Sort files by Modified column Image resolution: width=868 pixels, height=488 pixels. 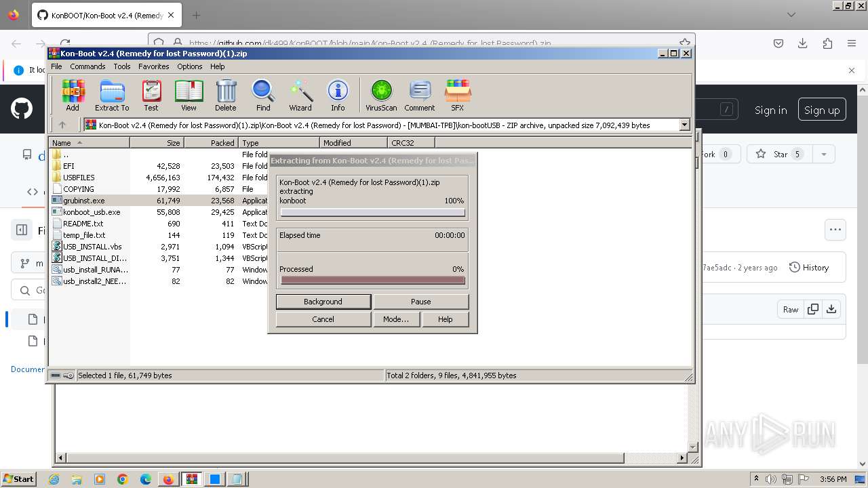[x=353, y=143]
